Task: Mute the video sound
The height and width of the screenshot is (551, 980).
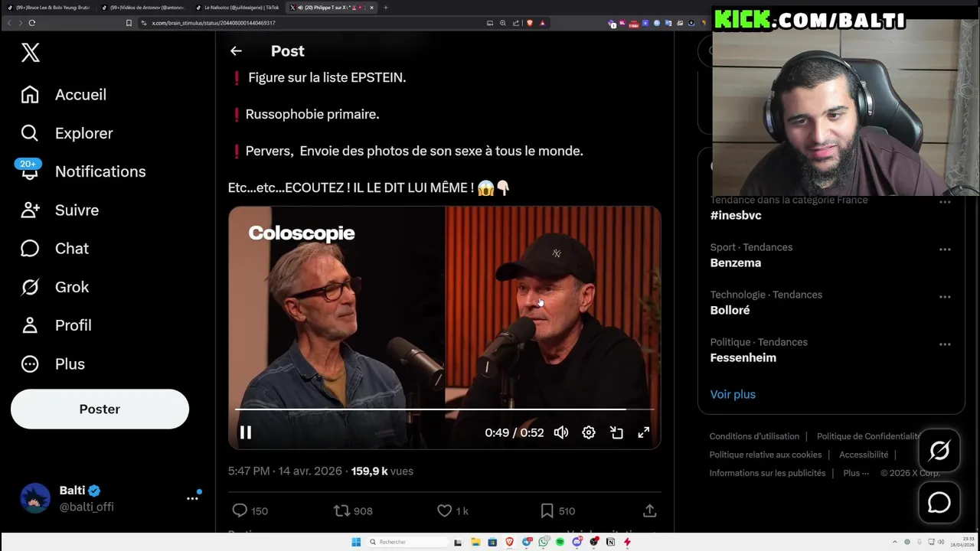Action: click(x=561, y=432)
